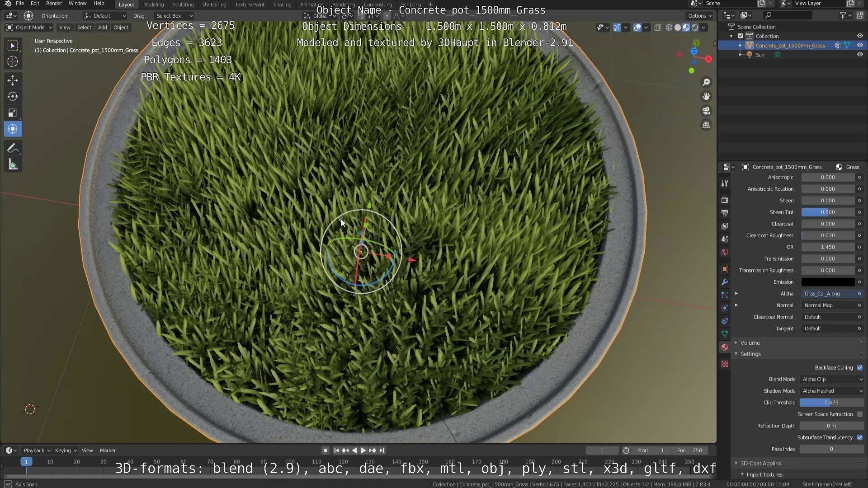
Task: Select the Annotate pencil tool
Action: point(13,148)
